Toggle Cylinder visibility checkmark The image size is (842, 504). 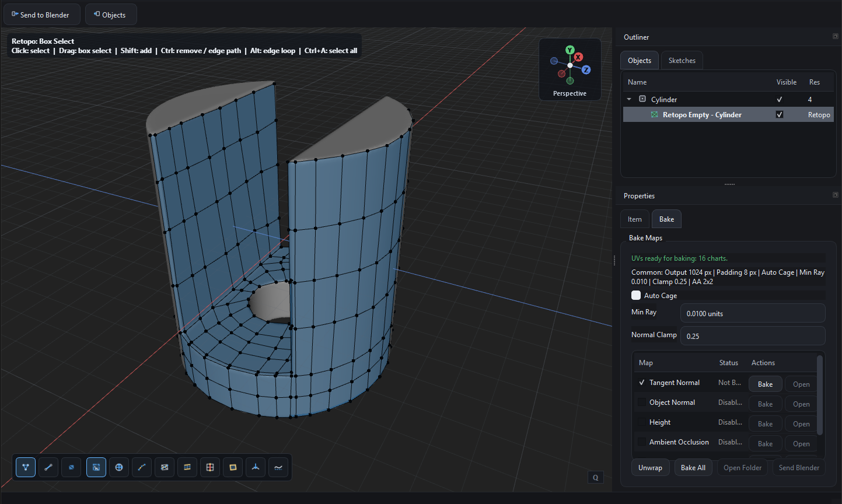[x=779, y=99]
